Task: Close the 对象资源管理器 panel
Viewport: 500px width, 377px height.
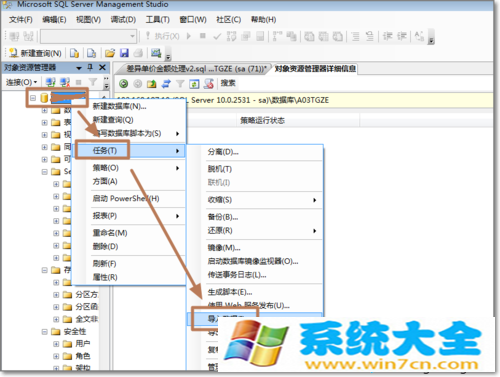Action: (x=102, y=67)
